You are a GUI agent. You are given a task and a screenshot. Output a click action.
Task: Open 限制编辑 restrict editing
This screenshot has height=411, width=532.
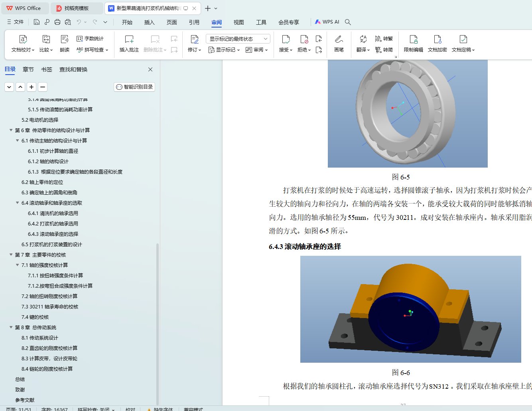414,43
